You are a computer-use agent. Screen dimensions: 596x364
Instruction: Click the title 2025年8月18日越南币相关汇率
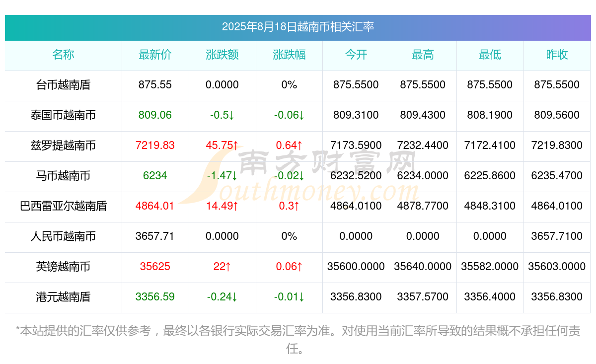[x=298, y=27]
